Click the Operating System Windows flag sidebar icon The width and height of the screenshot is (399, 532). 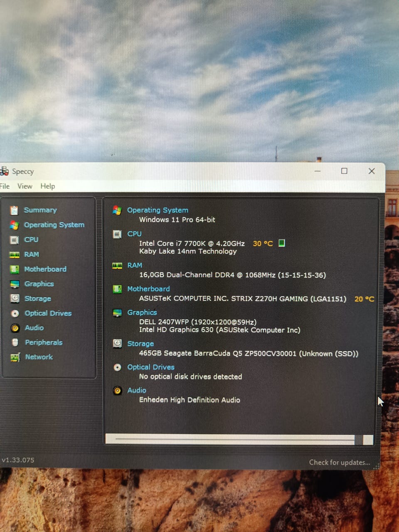pyautogui.click(x=14, y=225)
